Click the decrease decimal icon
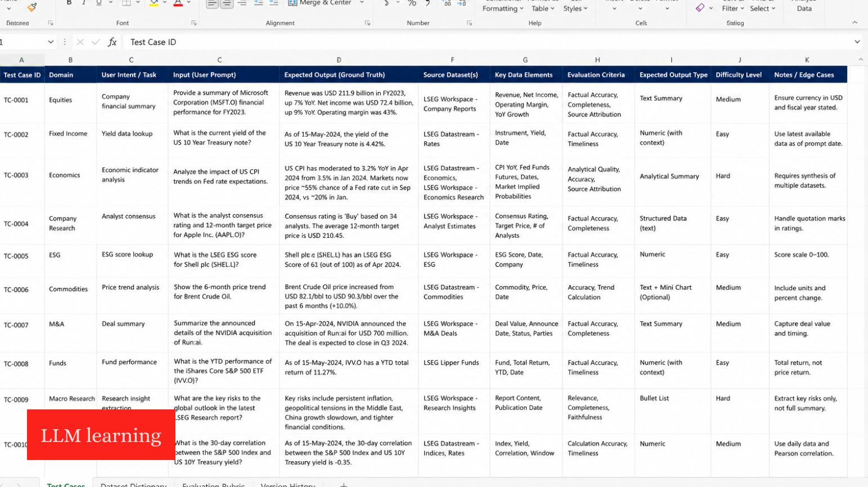Viewport: 868px width, 487px height. (462, 3)
